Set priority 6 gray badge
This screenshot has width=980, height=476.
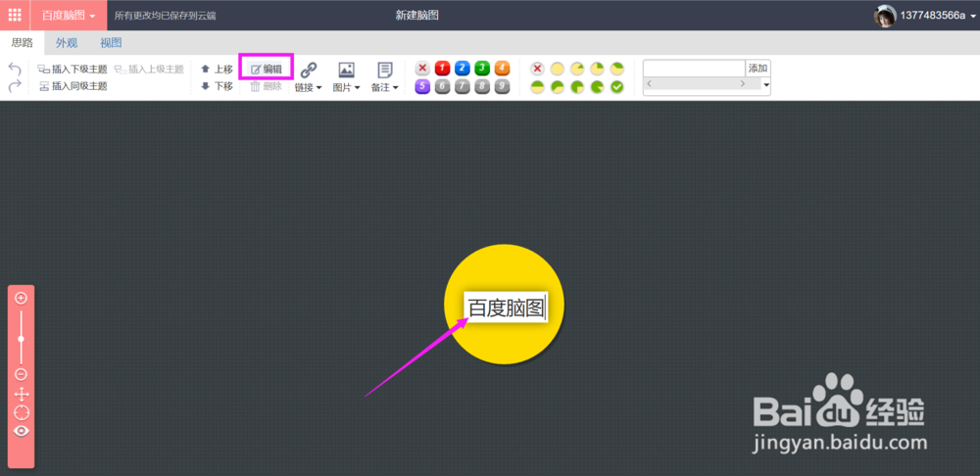point(443,87)
